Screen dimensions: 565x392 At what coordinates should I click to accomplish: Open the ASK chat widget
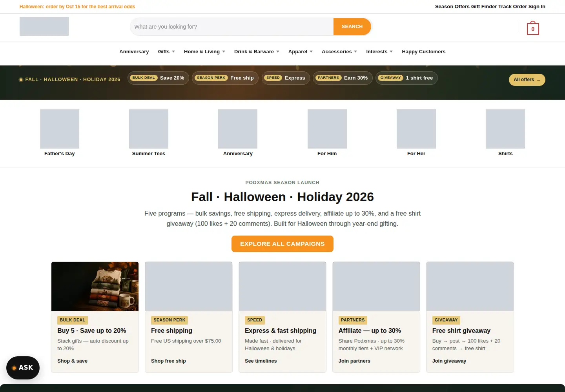click(x=23, y=368)
